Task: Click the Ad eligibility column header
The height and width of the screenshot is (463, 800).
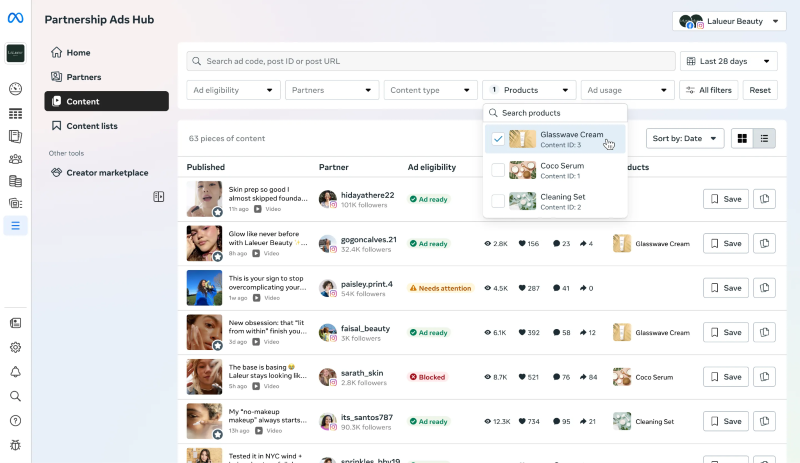Action: (x=432, y=167)
